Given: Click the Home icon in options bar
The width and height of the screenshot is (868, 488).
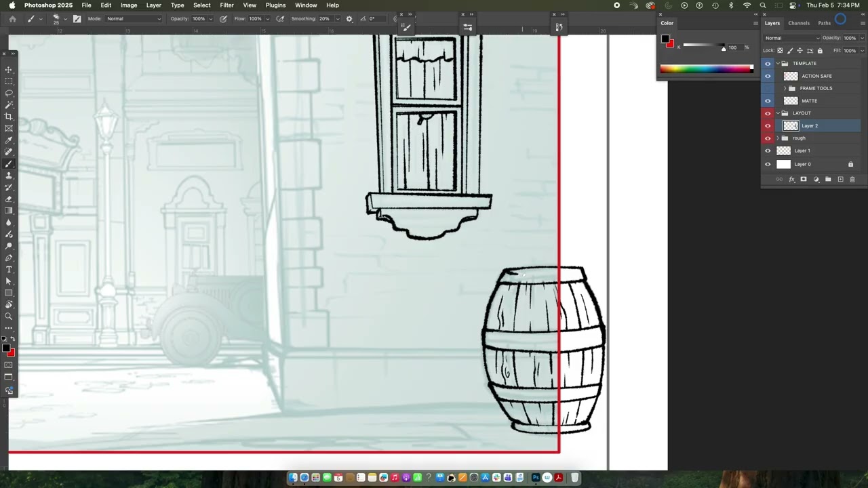Looking at the screenshot, I should tap(12, 18).
